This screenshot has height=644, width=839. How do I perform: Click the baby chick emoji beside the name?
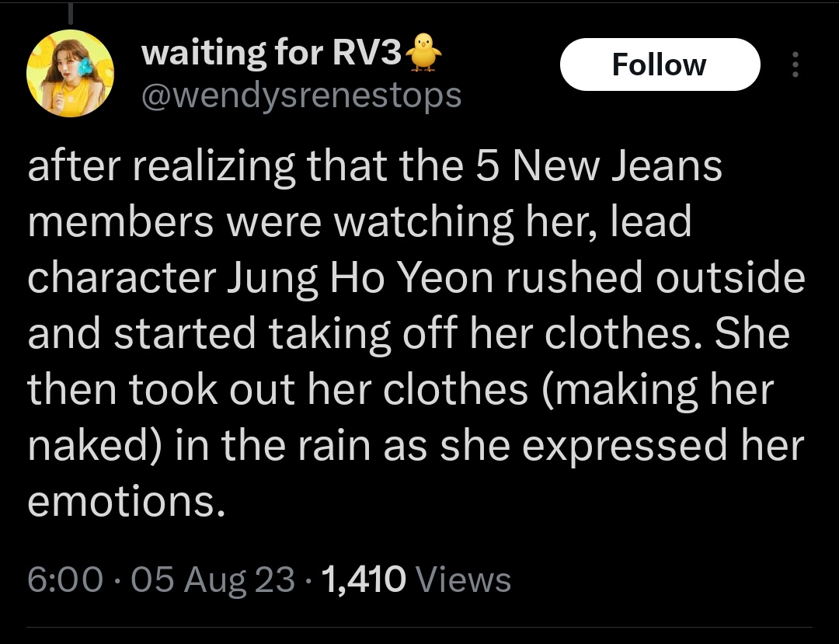coord(424,52)
